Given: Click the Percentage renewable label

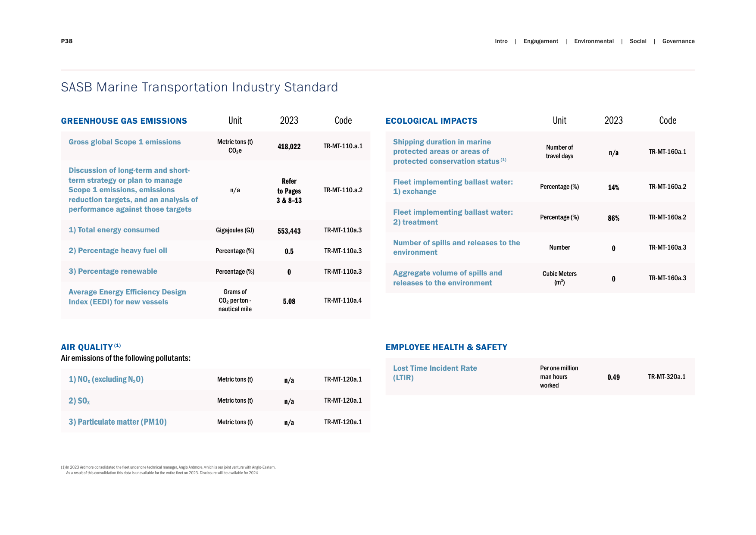Looking at the screenshot, I should pos(113,271).
